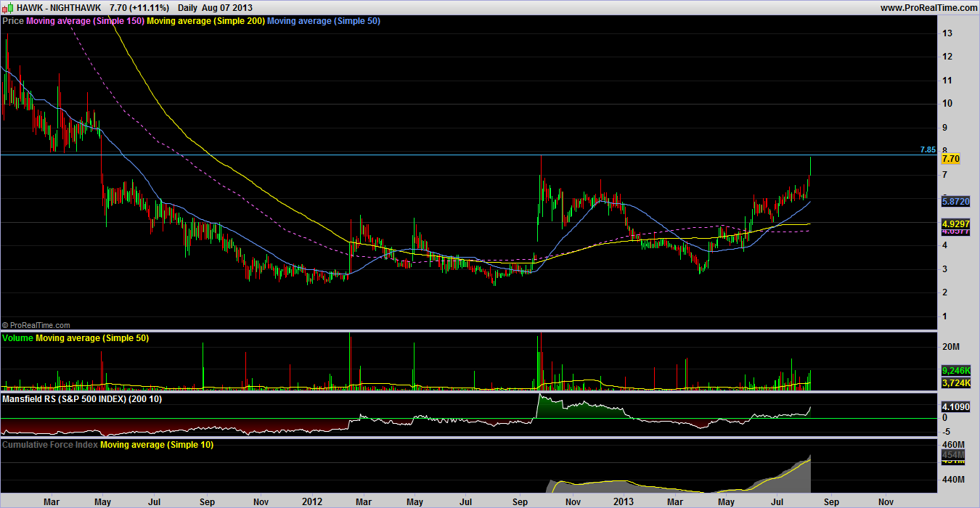Click the 9,246K volume value tag
This screenshot has height=508, width=980.
(x=956, y=370)
